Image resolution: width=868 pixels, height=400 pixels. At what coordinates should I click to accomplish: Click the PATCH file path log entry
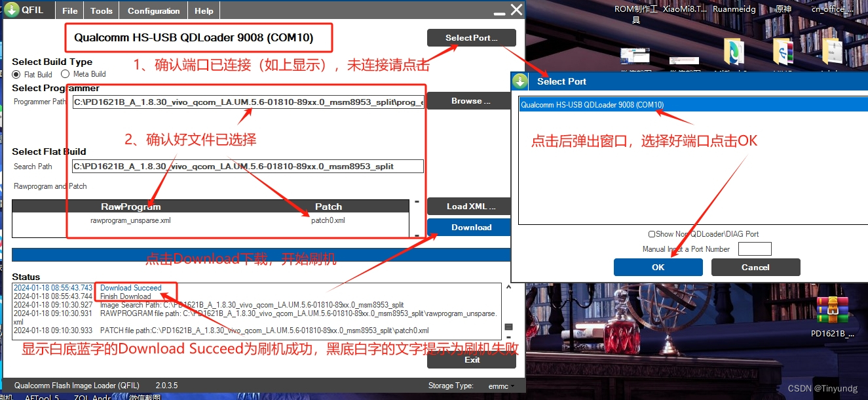coord(264,330)
